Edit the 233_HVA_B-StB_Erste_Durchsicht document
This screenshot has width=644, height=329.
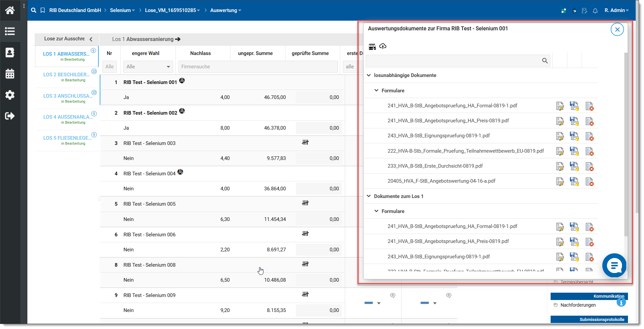click(x=560, y=166)
